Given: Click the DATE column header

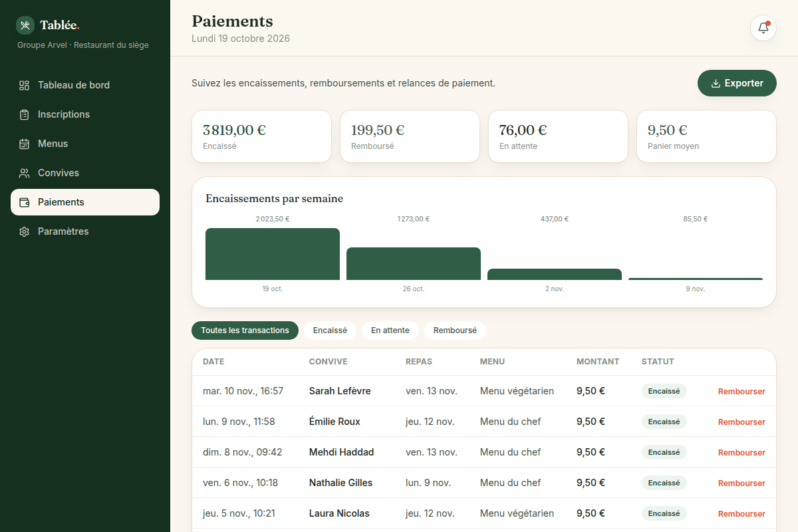Looking at the screenshot, I should click(x=213, y=362).
